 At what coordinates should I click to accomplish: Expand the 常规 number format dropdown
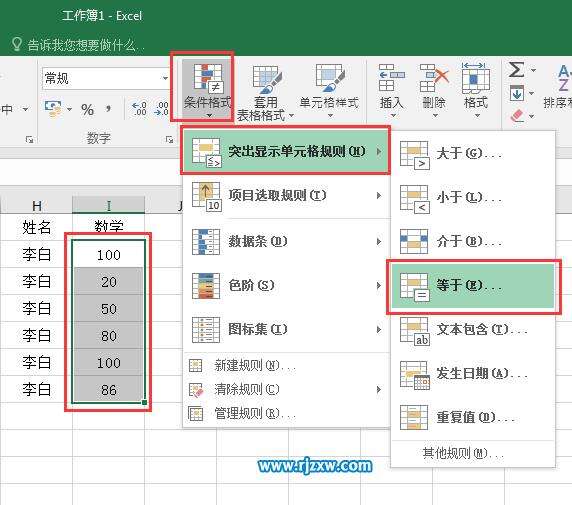coord(165,78)
